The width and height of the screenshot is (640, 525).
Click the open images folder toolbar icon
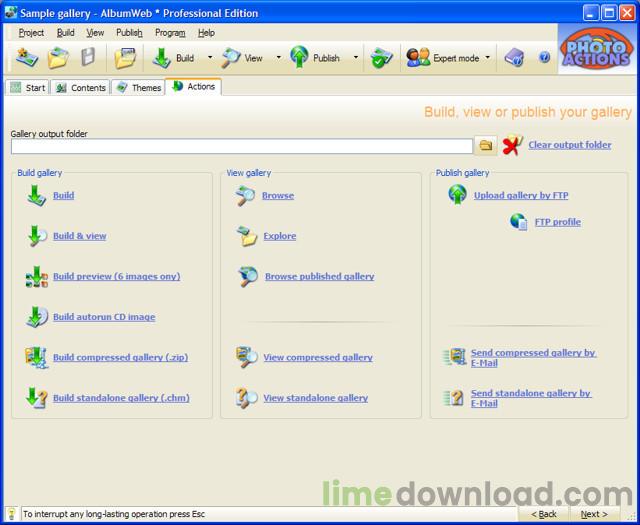tap(125, 58)
